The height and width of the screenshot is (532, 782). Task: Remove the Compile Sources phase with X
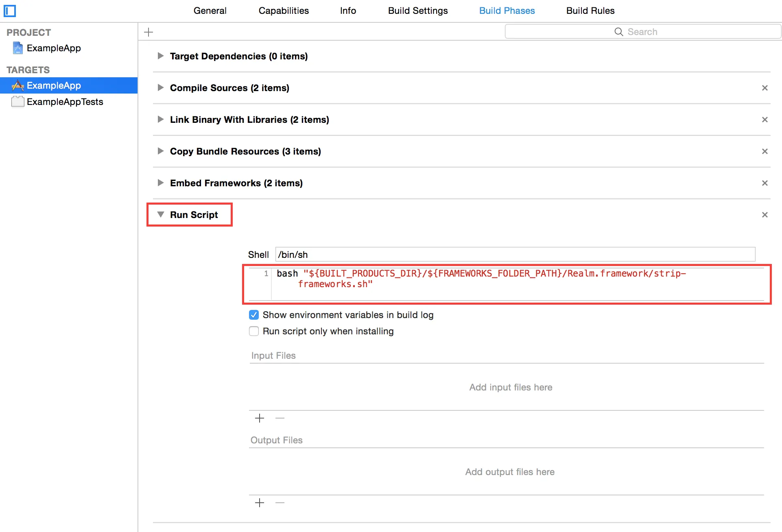(765, 88)
